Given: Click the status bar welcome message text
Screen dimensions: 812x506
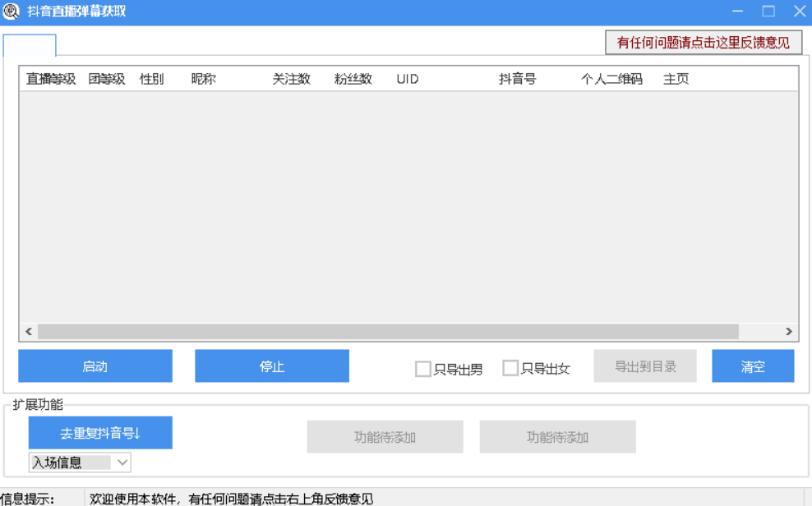Looking at the screenshot, I should coord(231,499).
